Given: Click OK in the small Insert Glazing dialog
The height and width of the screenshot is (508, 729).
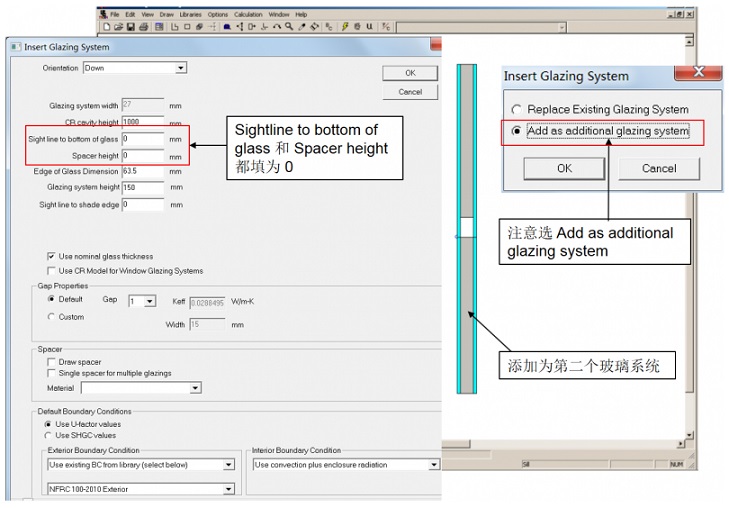Looking at the screenshot, I should pos(564,168).
